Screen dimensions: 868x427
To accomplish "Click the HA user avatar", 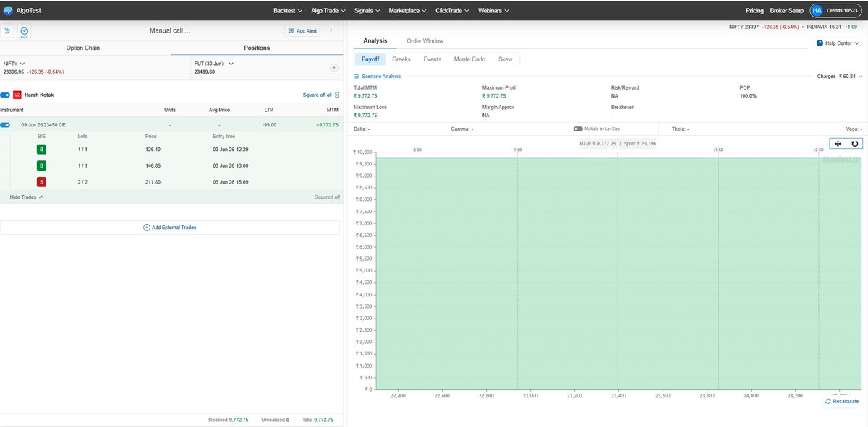I will (817, 11).
